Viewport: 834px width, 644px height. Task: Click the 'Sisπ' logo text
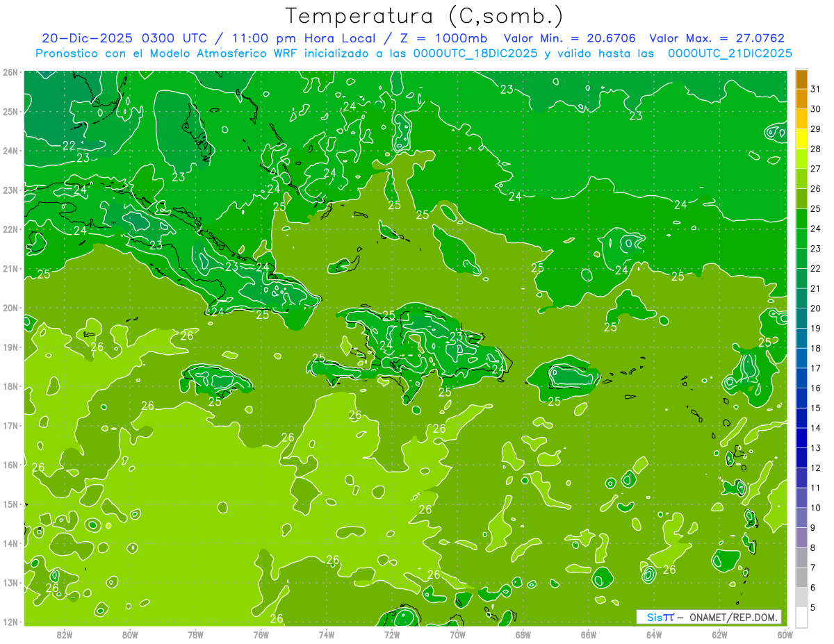coord(660,617)
